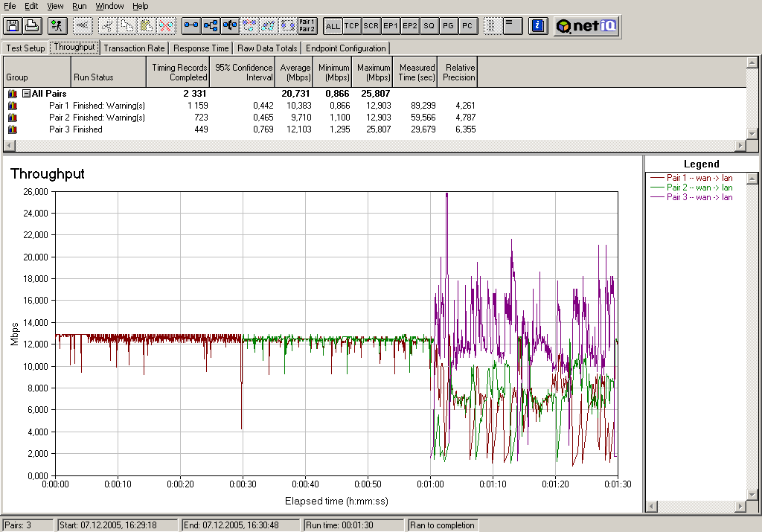Click the Print toolbar icon
762x532 pixels.
click(x=32, y=26)
